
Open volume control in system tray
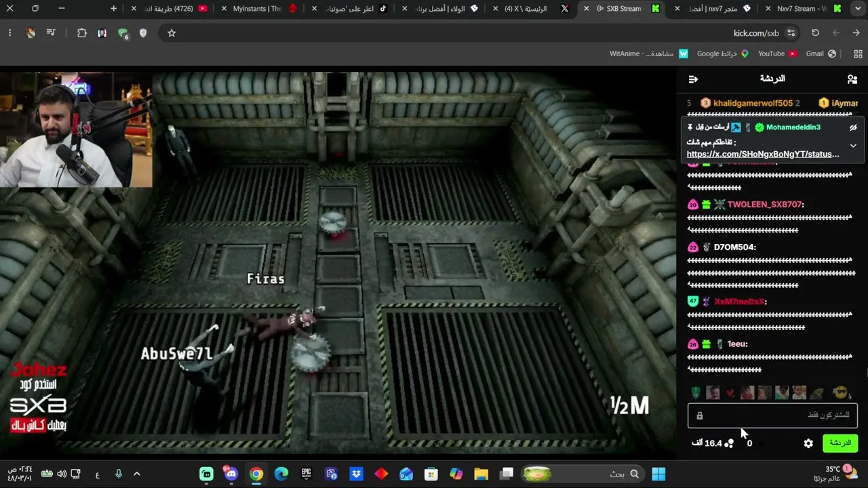(x=62, y=474)
